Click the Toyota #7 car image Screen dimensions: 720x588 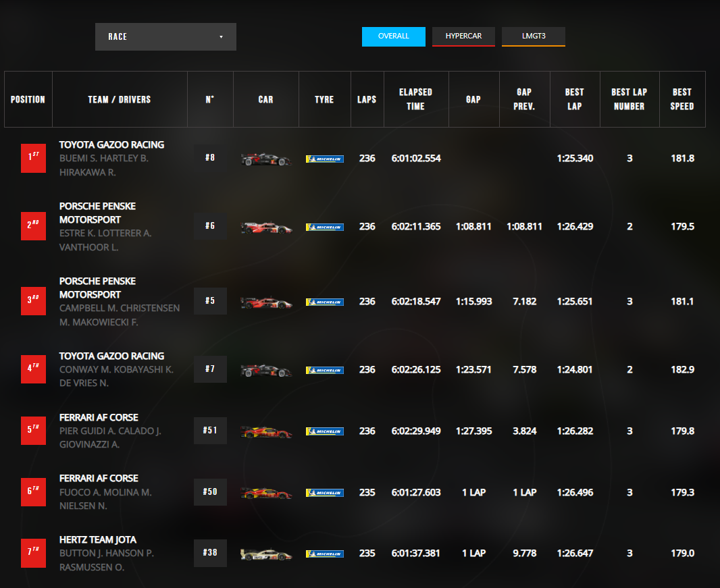click(x=266, y=370)
